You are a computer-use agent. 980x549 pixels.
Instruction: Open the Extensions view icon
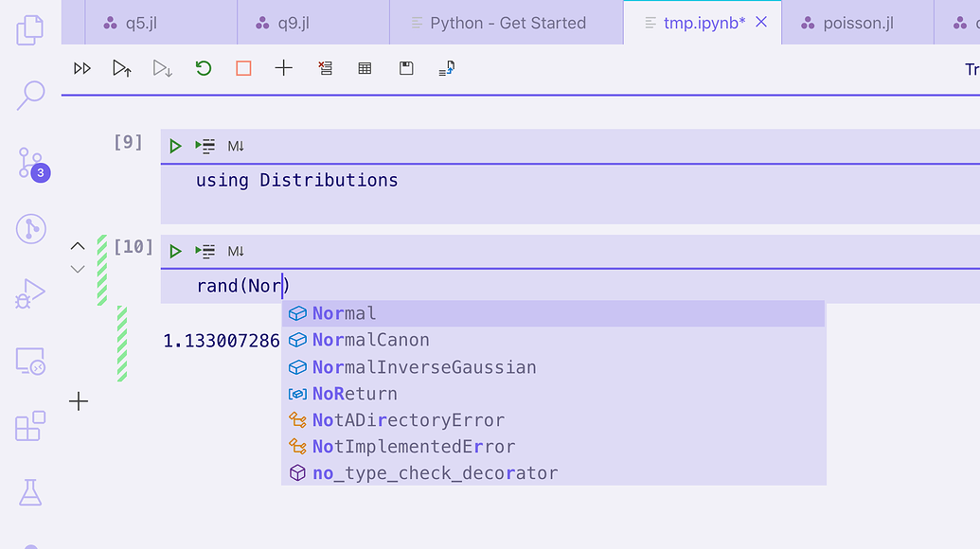pyautogui.click(x=30, y=426)
